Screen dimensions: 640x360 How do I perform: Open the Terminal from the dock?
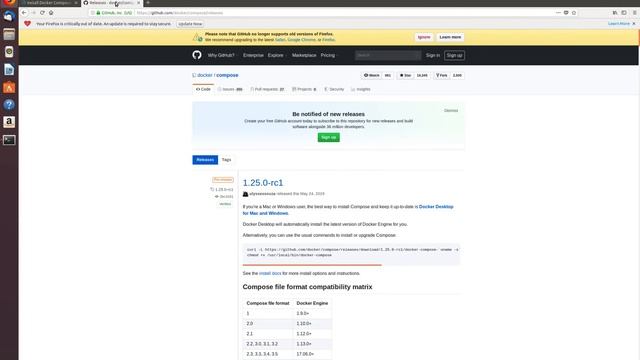9,140
